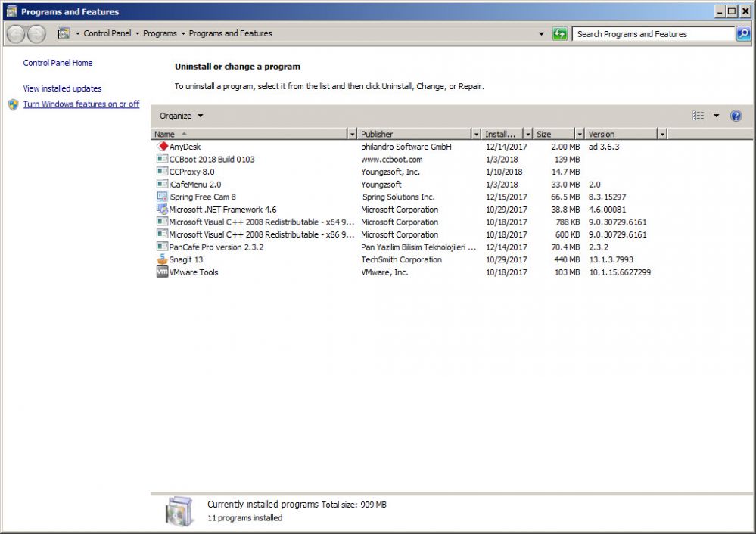The image size is (756, 534).
Task: Click the Back navigation arrow
Action: [x=16, y=34]
